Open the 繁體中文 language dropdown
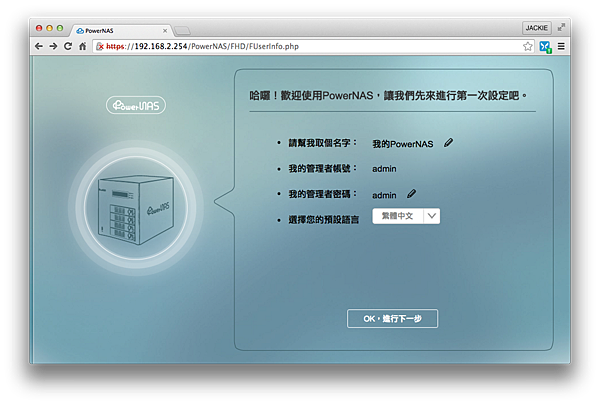The width and height of the screenshot is (600, 405). pos(406,216)
